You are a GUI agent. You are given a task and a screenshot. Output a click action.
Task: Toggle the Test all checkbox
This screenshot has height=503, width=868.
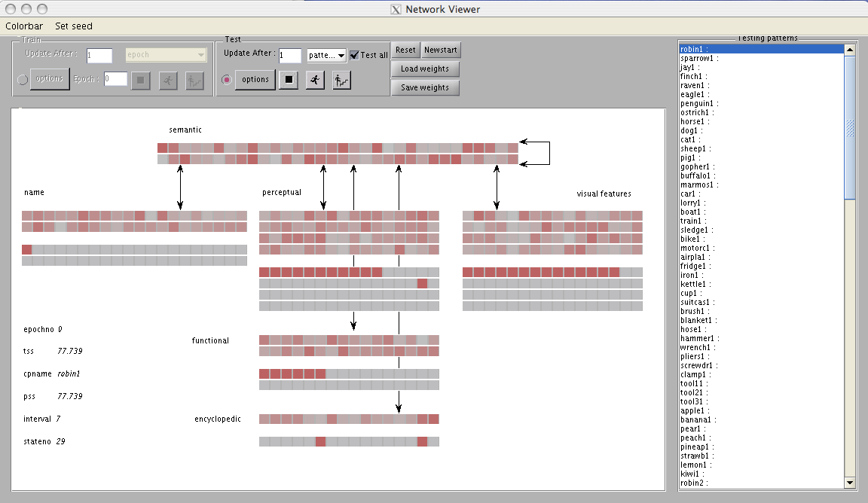tap(355, 55)
